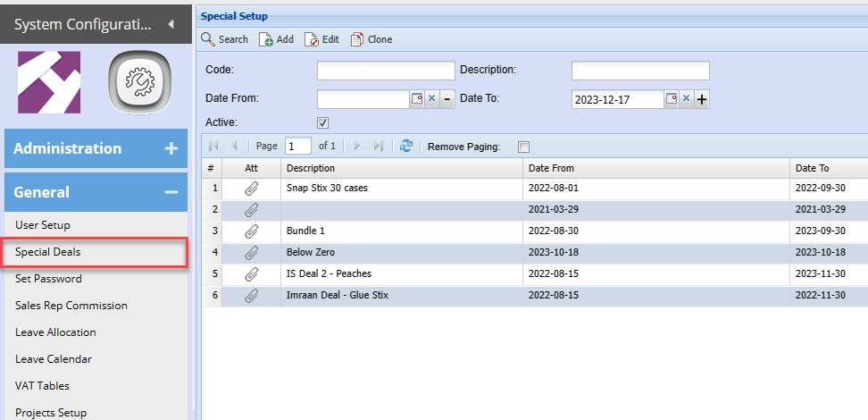Open attachment for Snap Stix 30 cases
868x420 pixels.
[251, 189]
